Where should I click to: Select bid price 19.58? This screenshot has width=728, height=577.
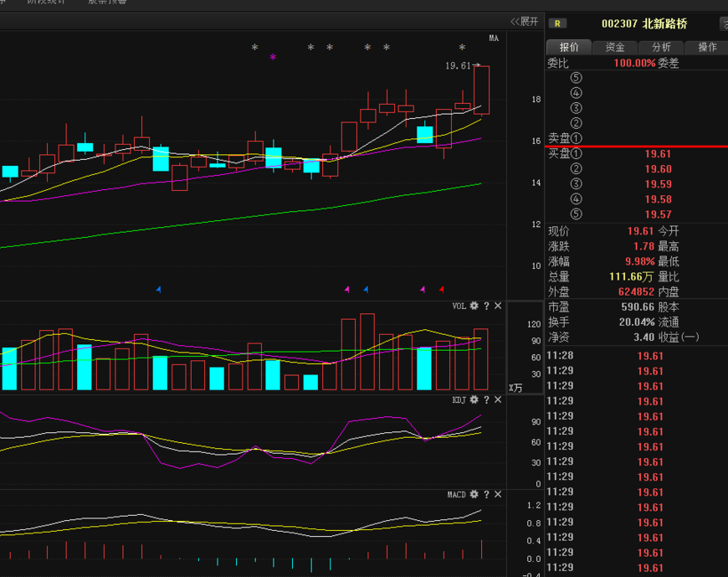pyautogui.click(x=658, y=199)
